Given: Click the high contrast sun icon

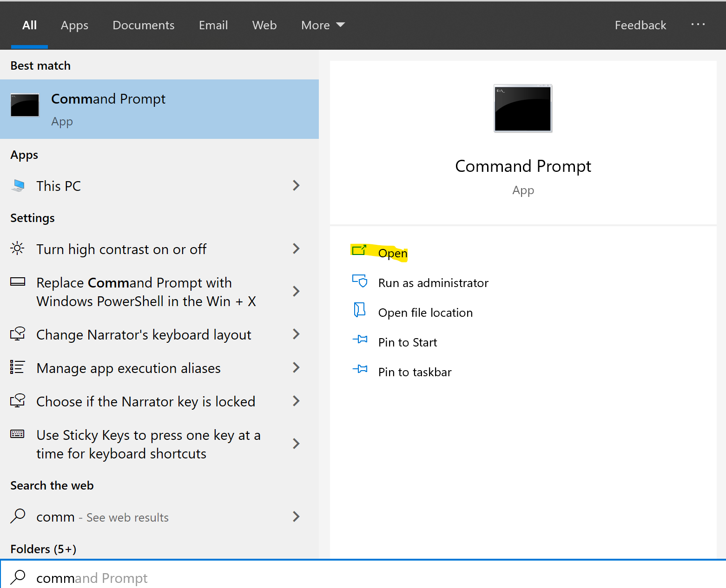Looking at the screenshot, I should (18, 248).
